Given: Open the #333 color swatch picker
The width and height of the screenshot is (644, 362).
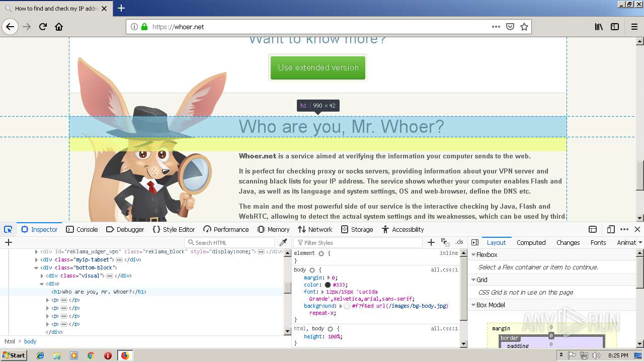Looking at the screenshot, I should [x=328, y=285].
